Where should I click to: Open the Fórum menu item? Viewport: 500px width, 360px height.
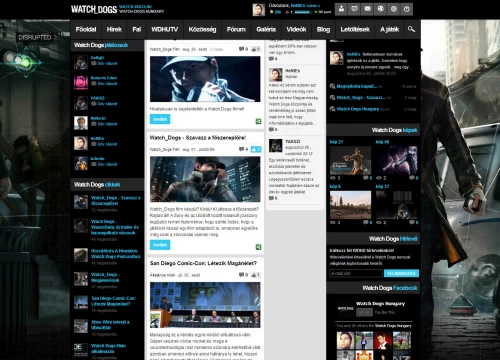(x=236, y=29)
